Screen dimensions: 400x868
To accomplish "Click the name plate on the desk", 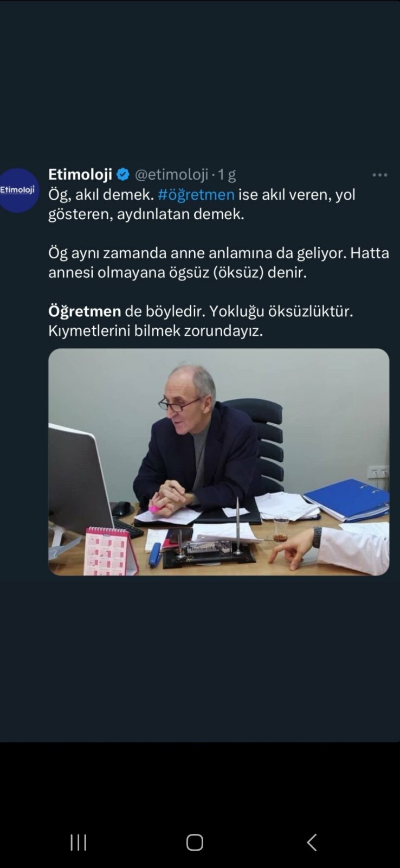I will point(208,552).
